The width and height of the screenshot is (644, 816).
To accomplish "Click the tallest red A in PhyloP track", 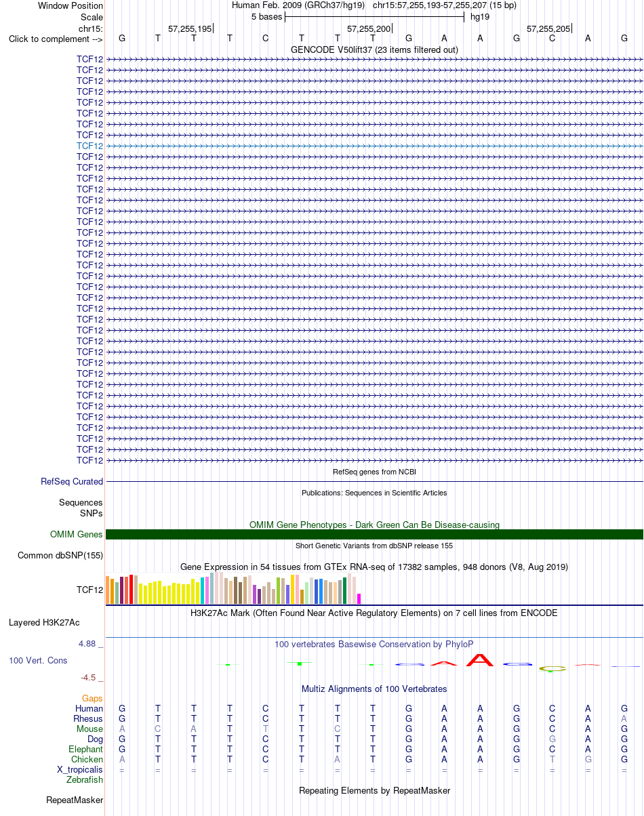I will (x=480, y=660).
